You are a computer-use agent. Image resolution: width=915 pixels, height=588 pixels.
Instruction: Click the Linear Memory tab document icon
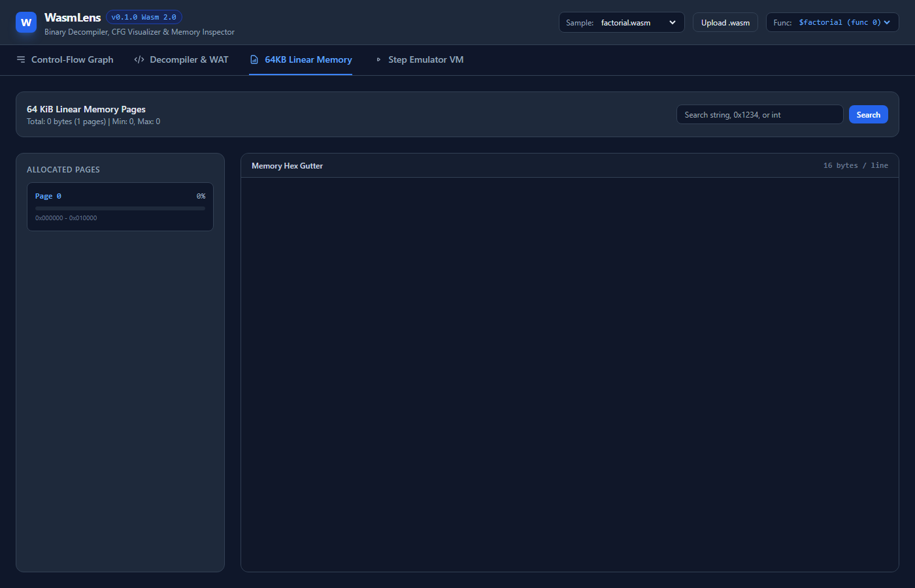point(254,59)
